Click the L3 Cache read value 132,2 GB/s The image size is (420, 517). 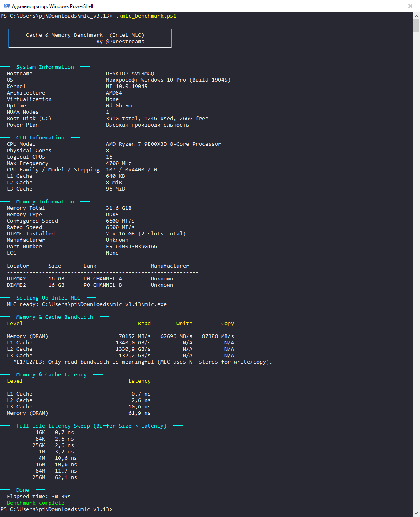pyautogui.click(x=135, y=356)
